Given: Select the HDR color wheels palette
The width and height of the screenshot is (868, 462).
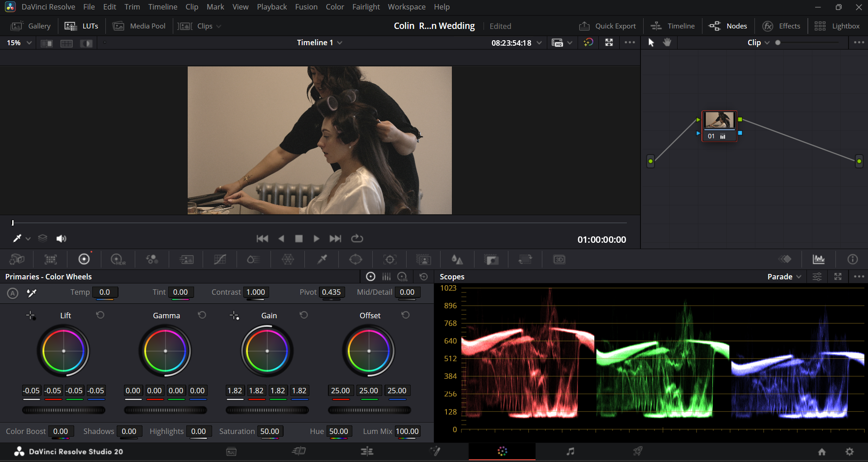Looking at the screenshot, I should coord(118,259).
